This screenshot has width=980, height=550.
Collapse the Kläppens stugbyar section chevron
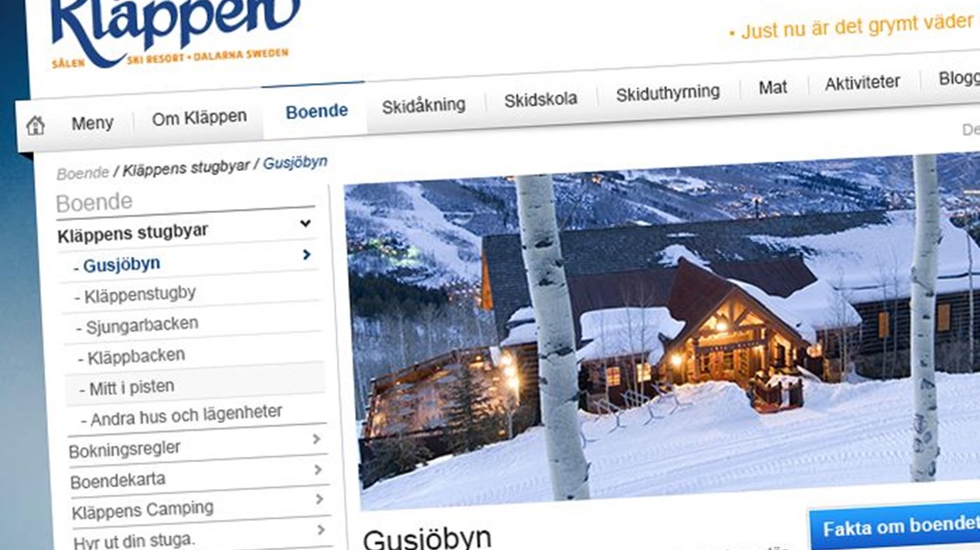point(305,223)
